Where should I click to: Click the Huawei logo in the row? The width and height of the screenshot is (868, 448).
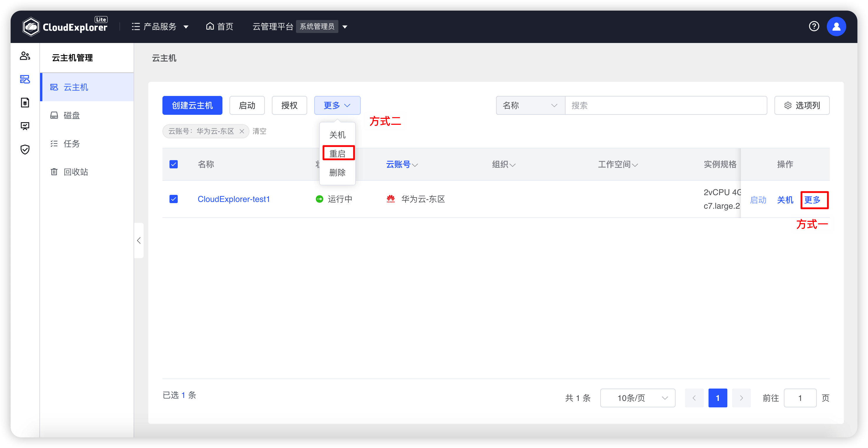pos(390,199)
